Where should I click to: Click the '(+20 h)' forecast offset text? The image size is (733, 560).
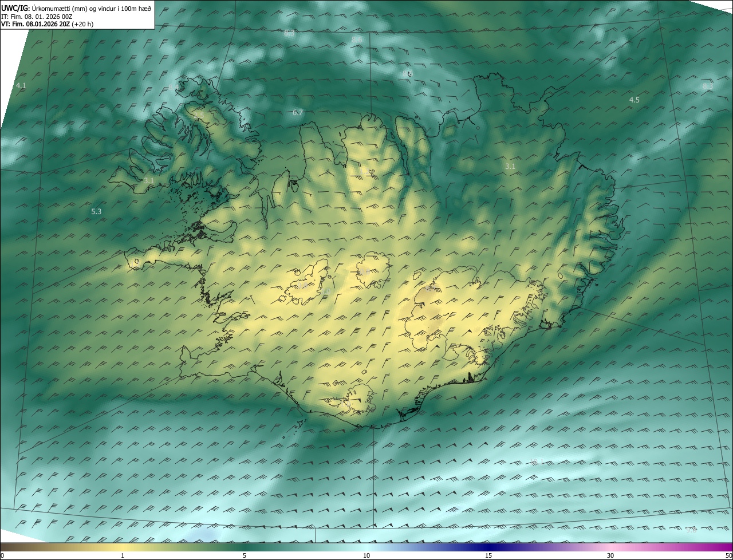82,24
